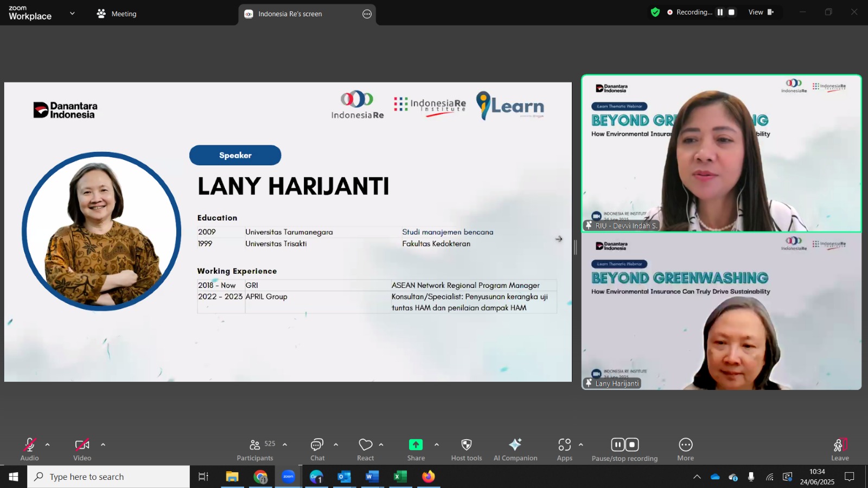
Task: Unmute the Audio microphone
Action: (30, 450)
